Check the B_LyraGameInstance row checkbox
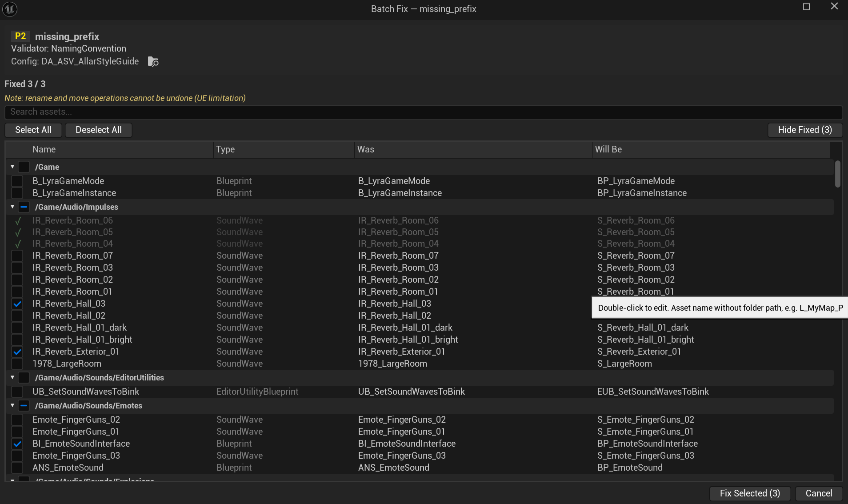 tap(17, 193)
